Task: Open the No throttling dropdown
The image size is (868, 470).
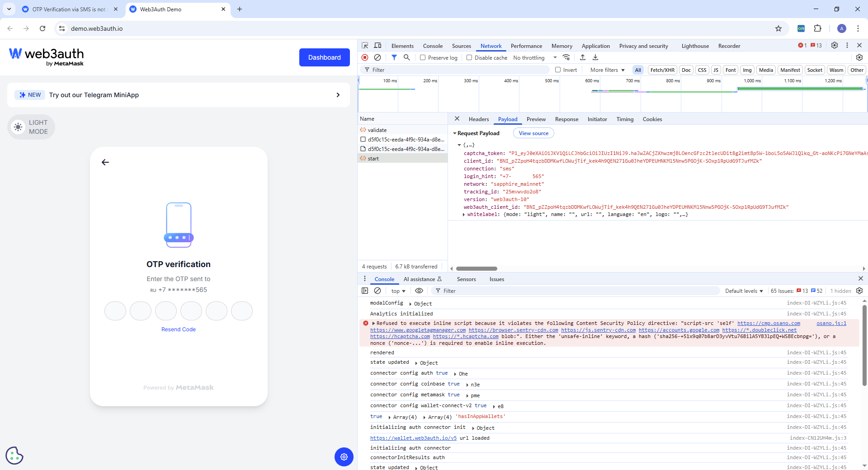Action: coord(535,57)
